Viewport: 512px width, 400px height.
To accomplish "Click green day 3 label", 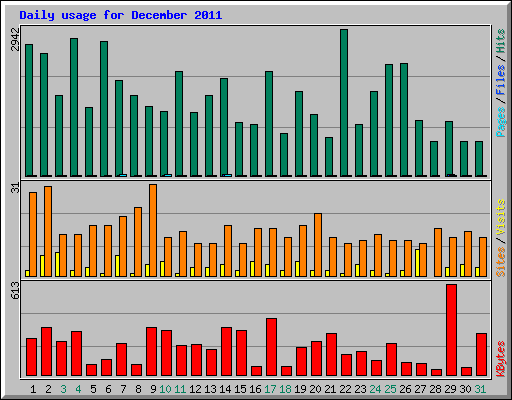I will (x=63, y=389).
